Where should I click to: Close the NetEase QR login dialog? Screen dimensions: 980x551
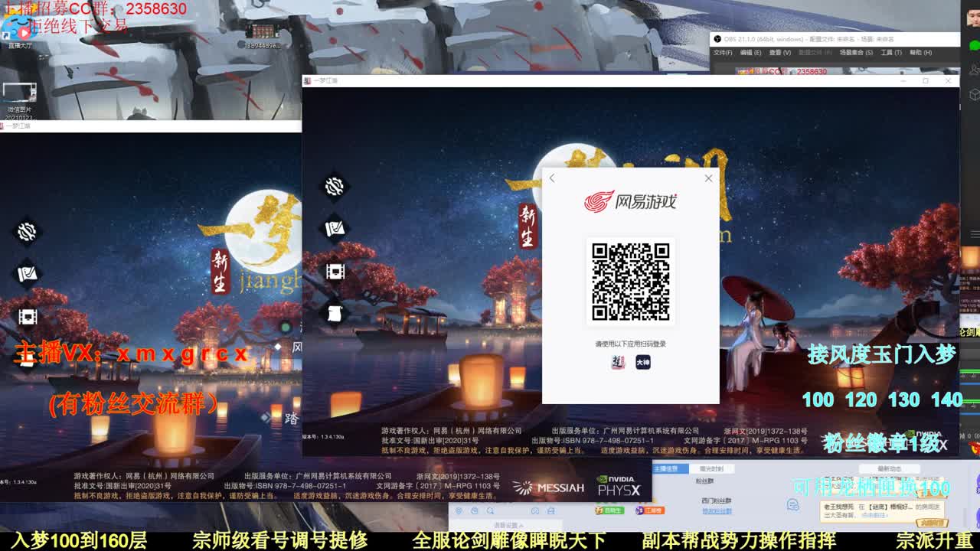[708, 178]
